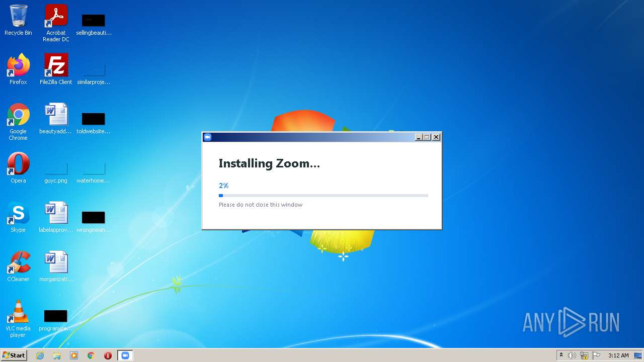The image size is (644, 362).
Task: Open the volume speaker tray icon
Action: 572,355
